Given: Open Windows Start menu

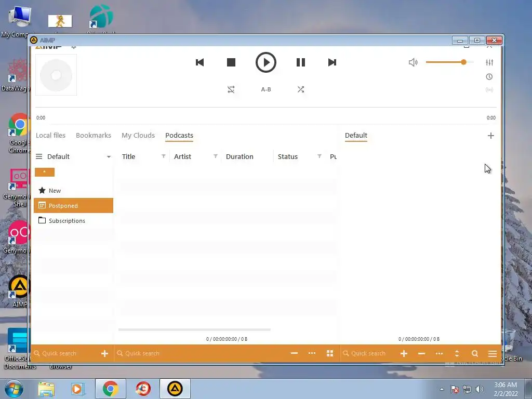Looking at the screenshot, I should [x=14, y=389].
